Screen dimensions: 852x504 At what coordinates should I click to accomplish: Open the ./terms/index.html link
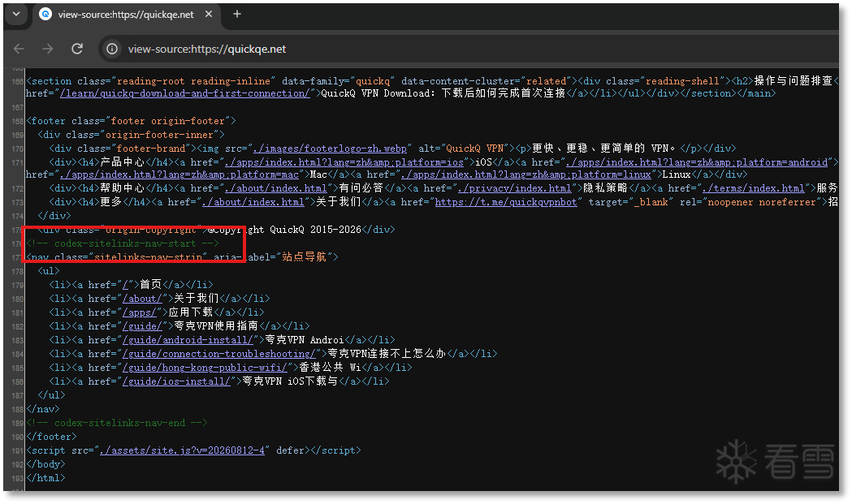click(x=753, y=188)
